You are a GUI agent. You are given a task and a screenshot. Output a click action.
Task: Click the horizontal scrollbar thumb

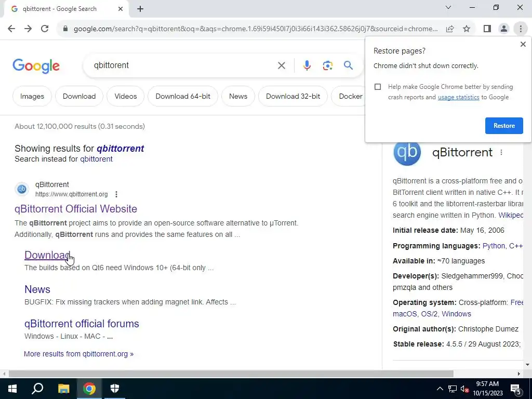231,374
